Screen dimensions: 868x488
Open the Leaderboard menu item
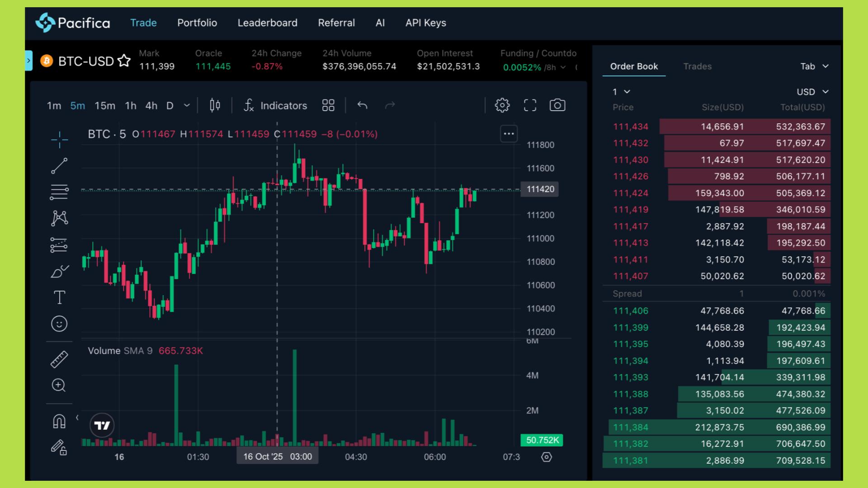coord(267,23)
